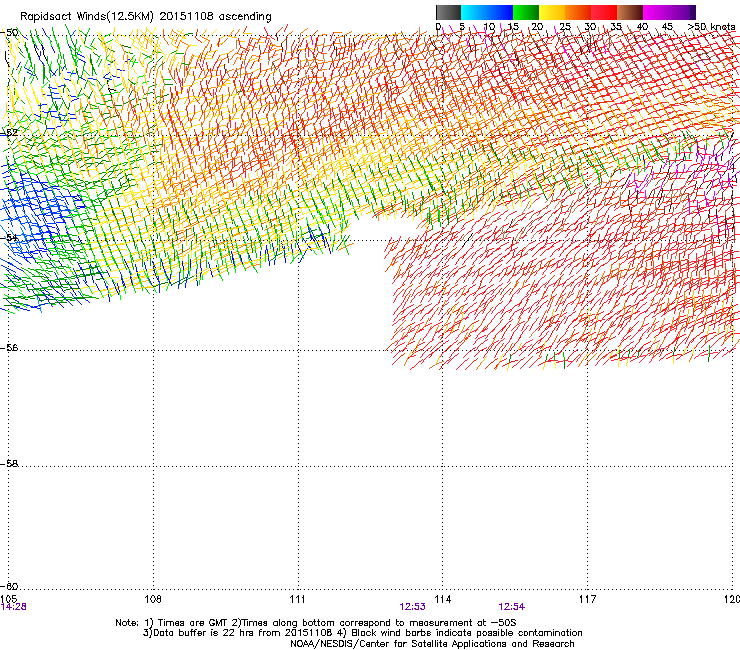Image resolution: width=740 pixels, height=650 pixels.
Task: Click the '-58' latitude axis label
Action: (9, 464)
